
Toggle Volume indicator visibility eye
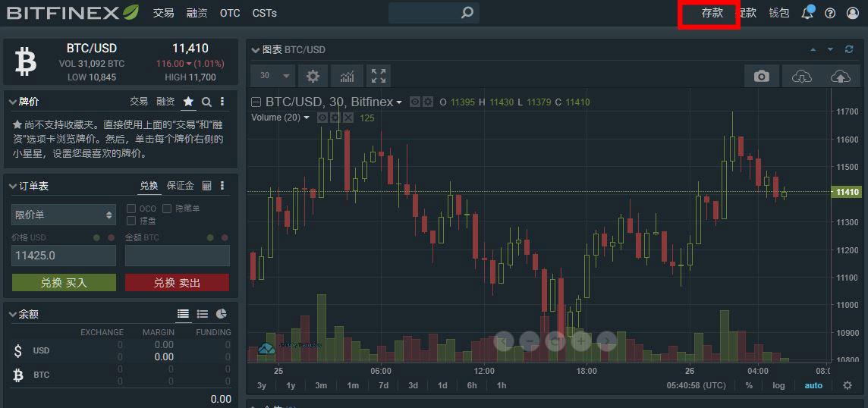click(322, 118)
